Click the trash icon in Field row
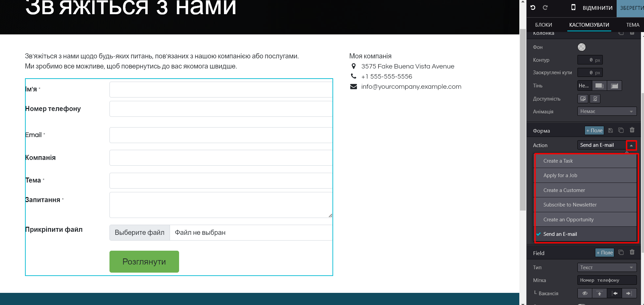This screenshot has height=305, width=644. pyautogui.click(x=632, y=252)
